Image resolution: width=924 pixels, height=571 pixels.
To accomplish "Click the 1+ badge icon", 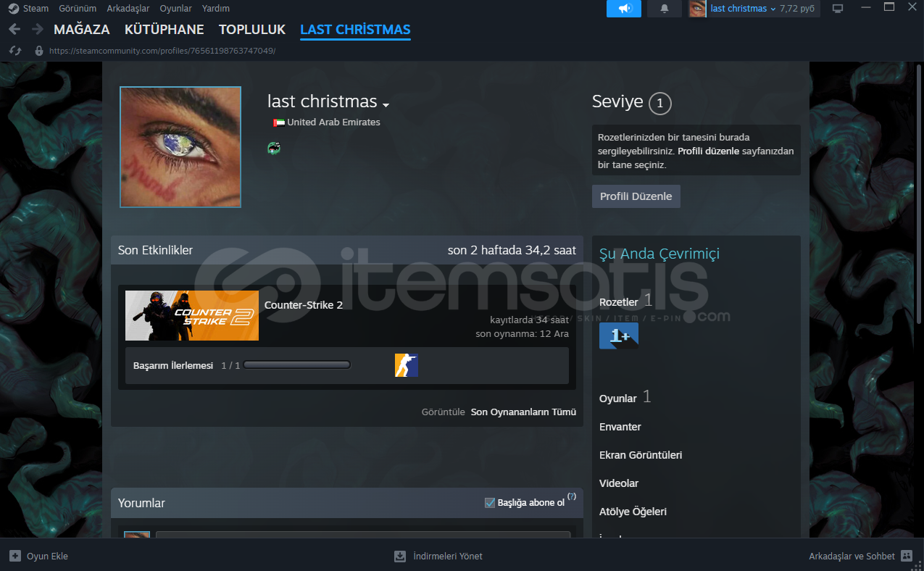I will [619, 336].
